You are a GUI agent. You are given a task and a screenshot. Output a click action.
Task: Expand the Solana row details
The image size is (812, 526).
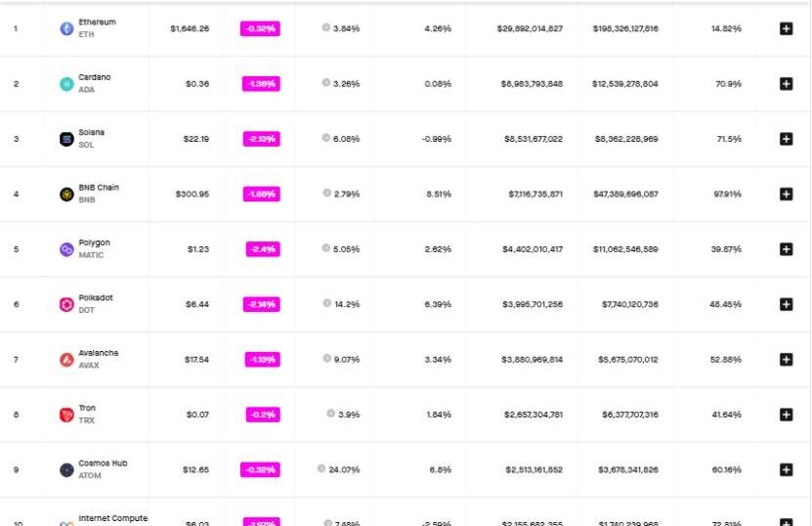[x=786, y=139]
